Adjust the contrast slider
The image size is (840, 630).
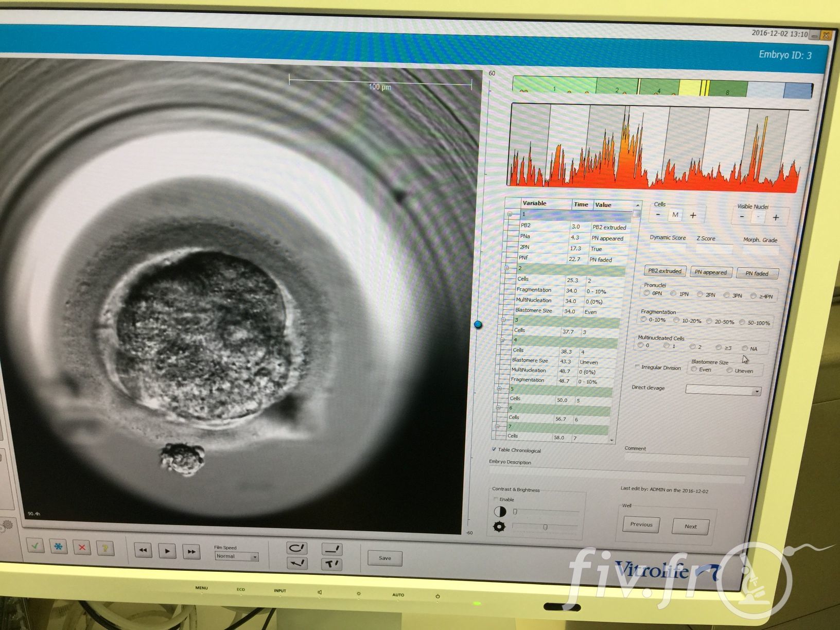(546, 512)
